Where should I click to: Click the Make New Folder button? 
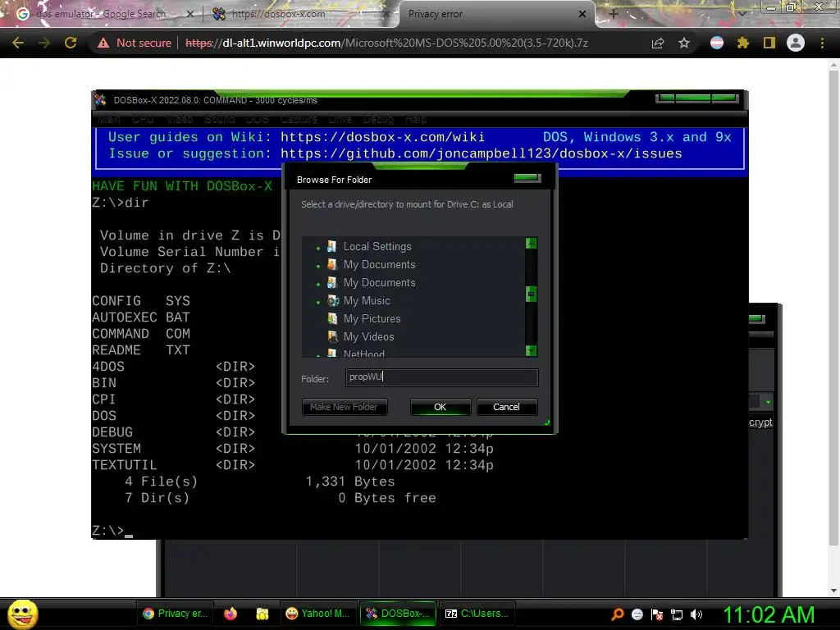click(344, 407)
